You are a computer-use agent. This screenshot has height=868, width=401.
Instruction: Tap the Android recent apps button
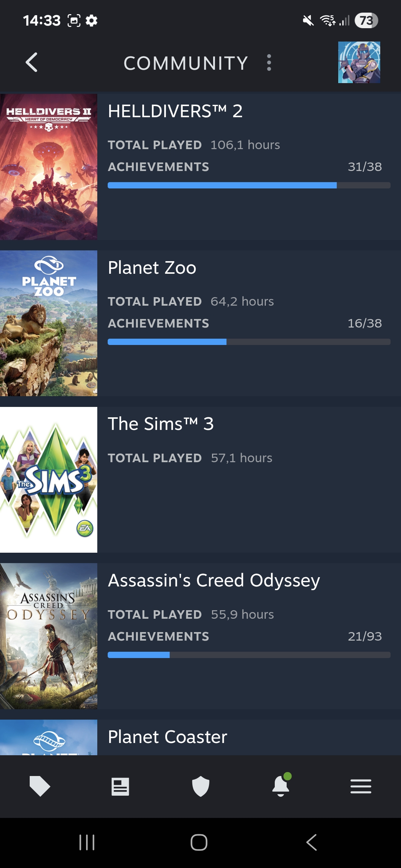click(87, 842)
